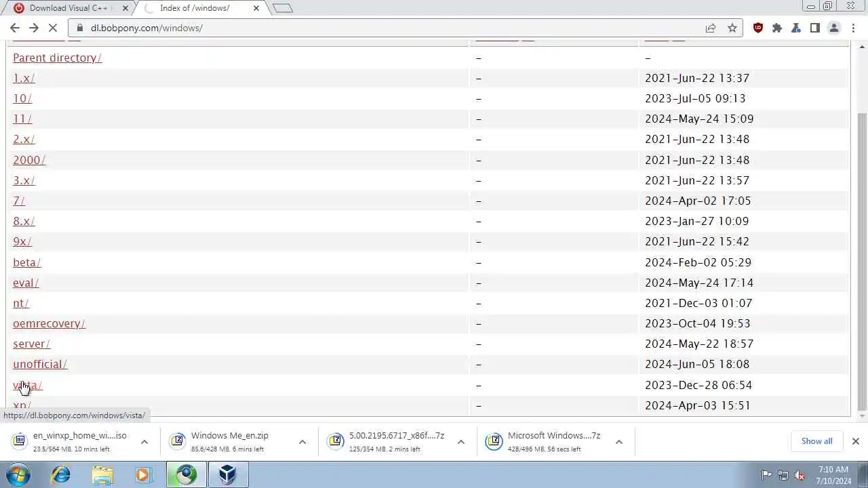Open the 3.x/ folder link
Screen dimensions: 868x488
(24, 180)
